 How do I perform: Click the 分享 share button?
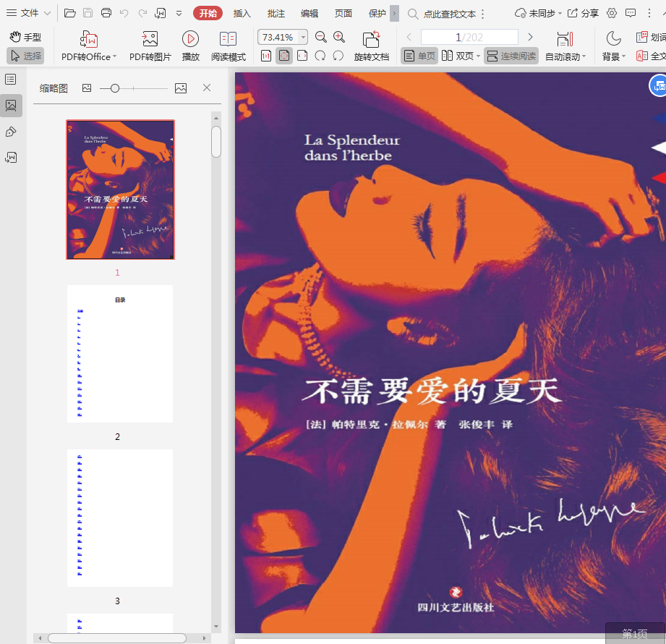pyautogui.click(x=583, y=13)
